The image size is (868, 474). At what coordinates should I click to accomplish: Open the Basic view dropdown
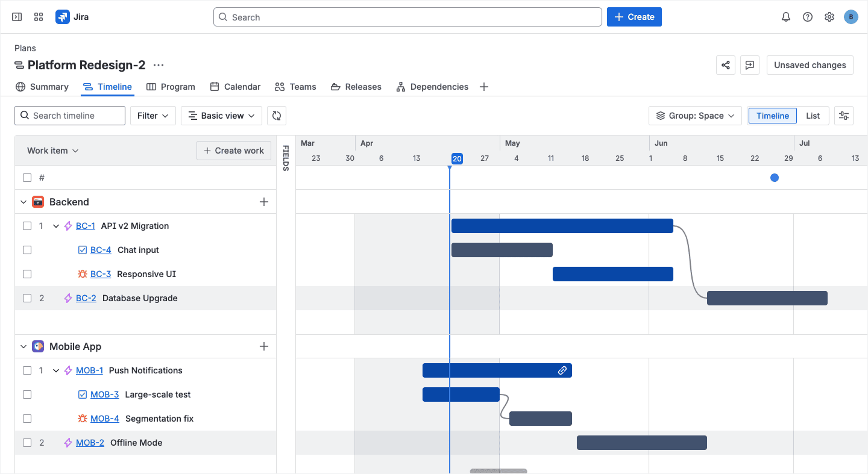coord(221,116)
